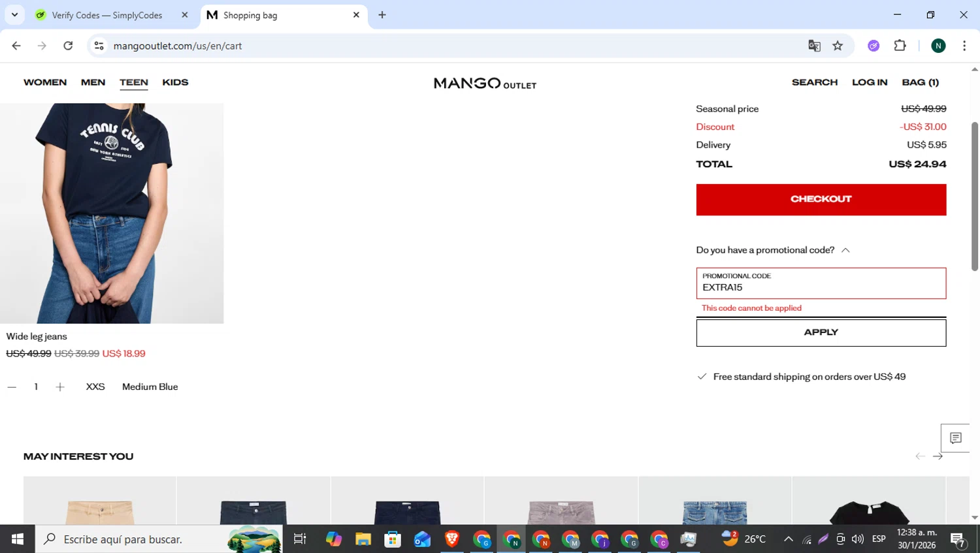Focus the promotional code field with EXTRA15
The height and width of the screenshot is (553, 980).
[821, 283]
